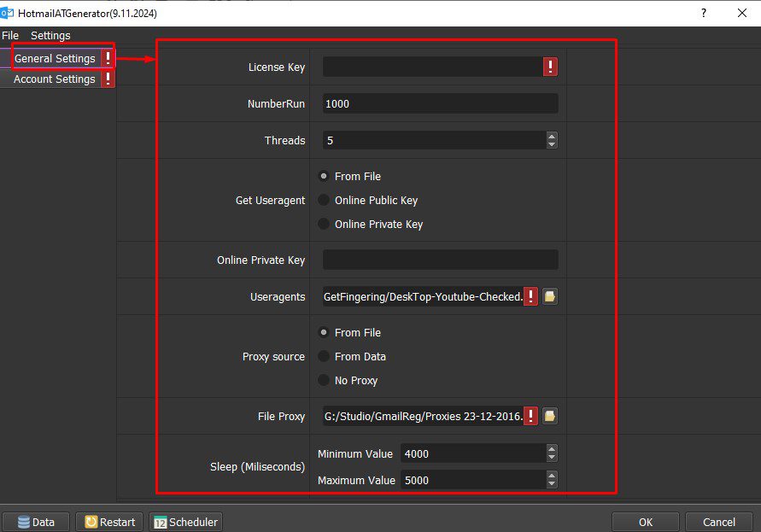Image resolution: width=761 pixels, height=532 pixels.
Task: Confirm settings with OK button
Action: [x=646, y=523]
